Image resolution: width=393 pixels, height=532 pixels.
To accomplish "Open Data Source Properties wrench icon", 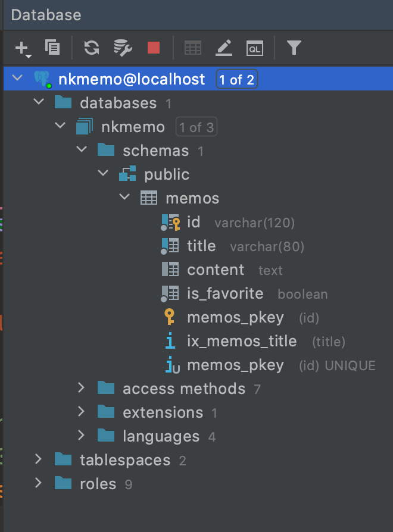I will click(x=123, y=48).
